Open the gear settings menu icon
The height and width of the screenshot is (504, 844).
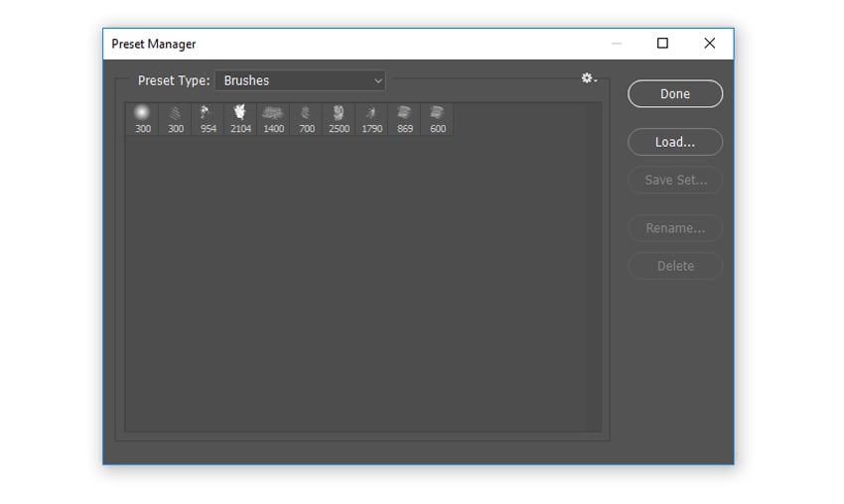[x=589, y=78]
